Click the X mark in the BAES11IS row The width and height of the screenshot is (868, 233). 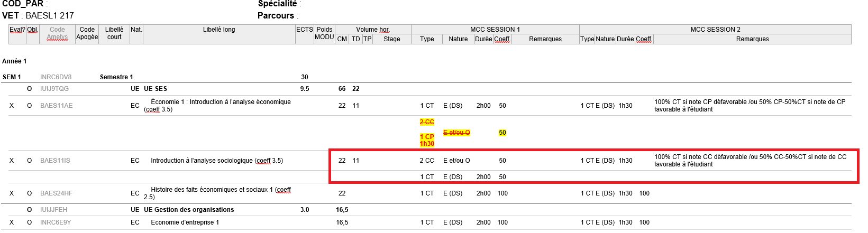coord(12,161)
